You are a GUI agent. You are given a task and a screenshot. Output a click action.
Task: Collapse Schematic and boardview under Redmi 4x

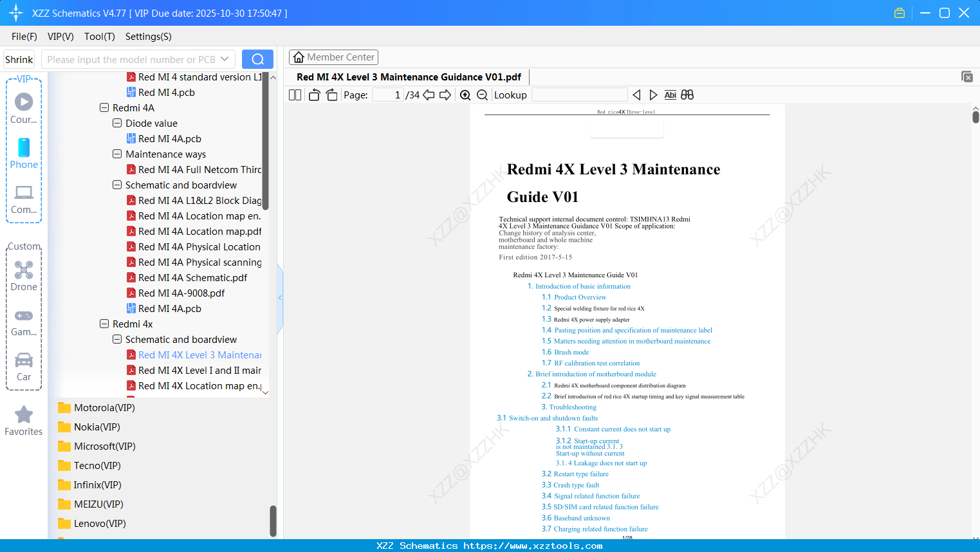[x=117, y=340]
